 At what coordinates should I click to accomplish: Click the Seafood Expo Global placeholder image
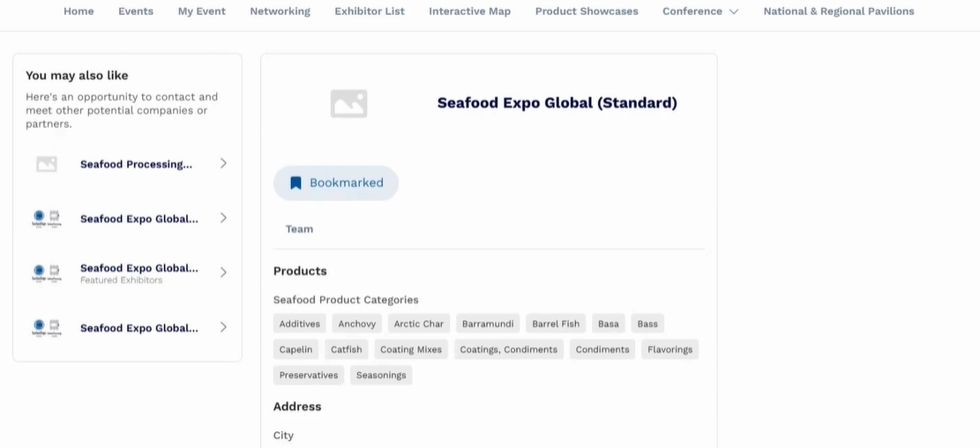point(348,103)
